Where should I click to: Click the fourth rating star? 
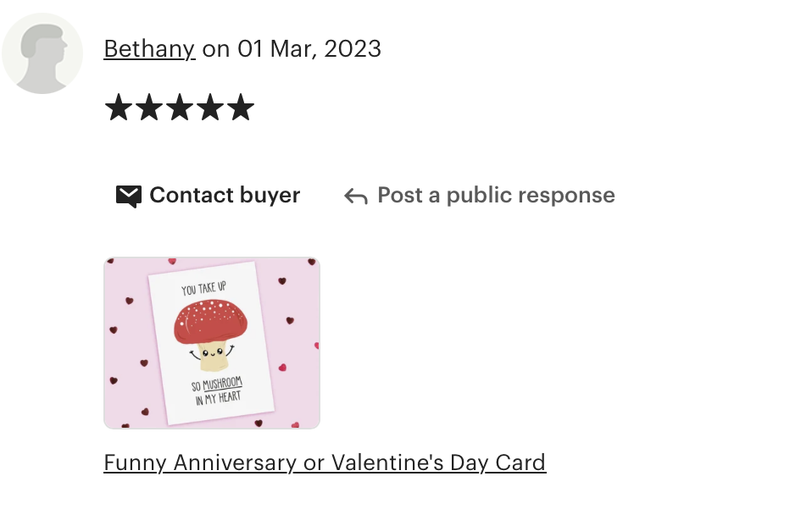[x=210, y=107]
